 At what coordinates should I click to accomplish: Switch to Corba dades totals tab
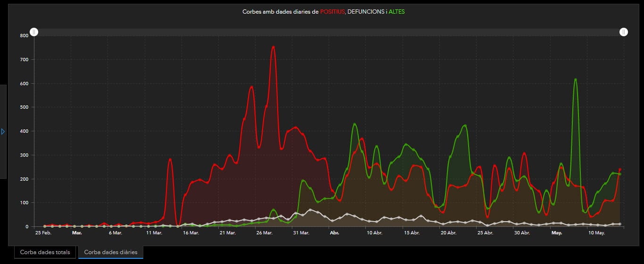coord(45,252)
